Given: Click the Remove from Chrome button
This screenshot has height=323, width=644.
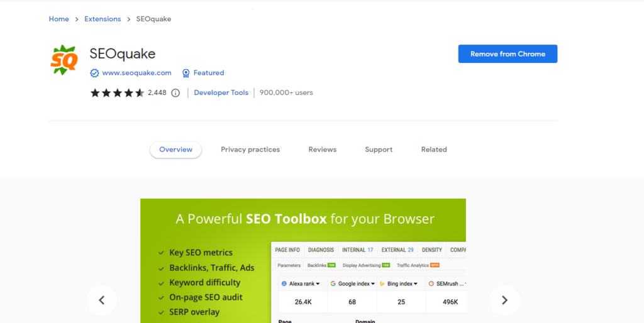Looking at the screenshot, I should 508,54.
